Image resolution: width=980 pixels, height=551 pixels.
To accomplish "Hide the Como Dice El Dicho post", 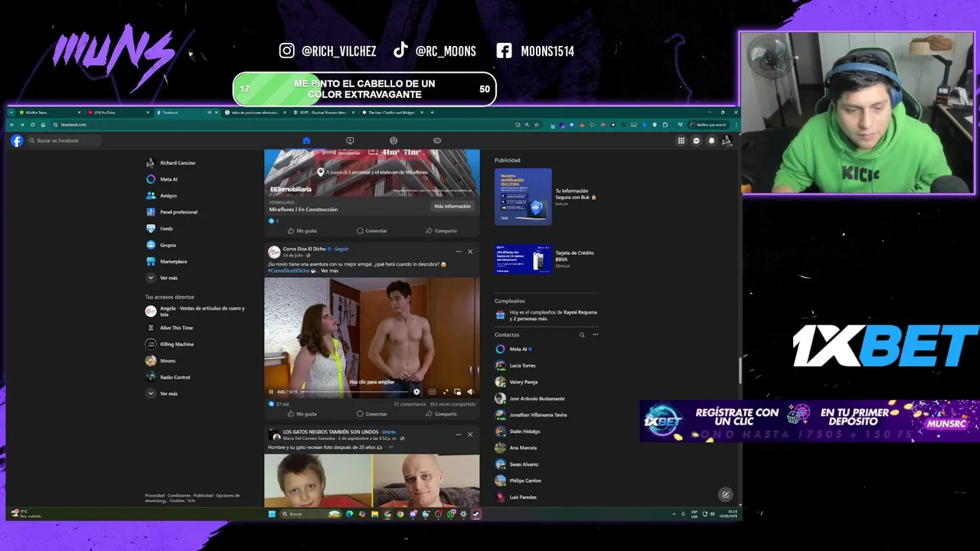I will pyautogui.click(x=470, y=252).
